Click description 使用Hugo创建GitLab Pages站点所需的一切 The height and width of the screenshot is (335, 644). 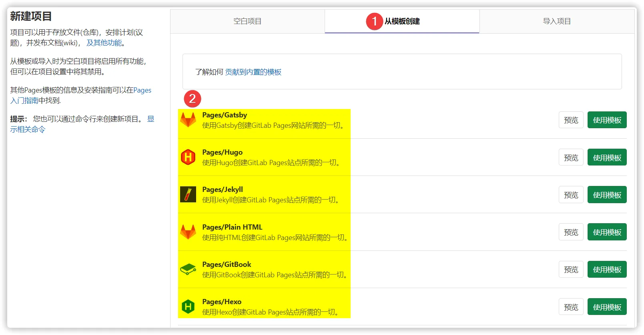click(271, 163)
